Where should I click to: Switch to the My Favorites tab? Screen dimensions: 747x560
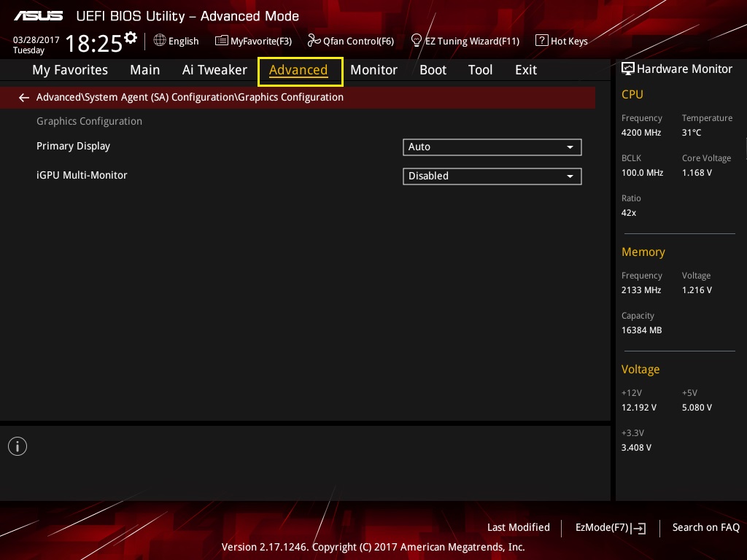70,70
